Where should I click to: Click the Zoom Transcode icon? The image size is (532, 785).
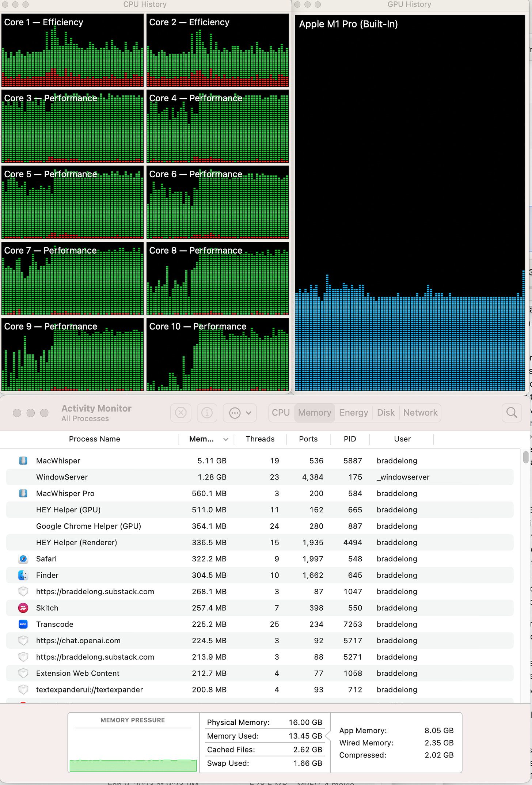(x=23, y=624)
